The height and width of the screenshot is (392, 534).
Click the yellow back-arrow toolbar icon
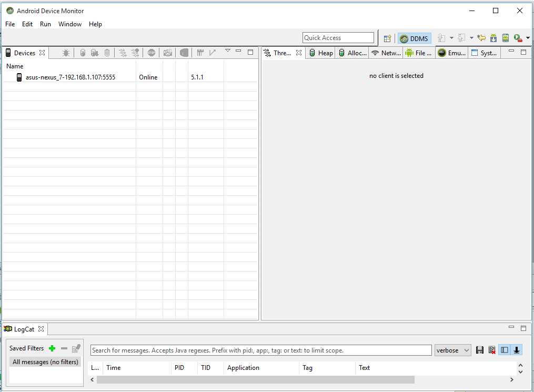click(x=481, y=38)
